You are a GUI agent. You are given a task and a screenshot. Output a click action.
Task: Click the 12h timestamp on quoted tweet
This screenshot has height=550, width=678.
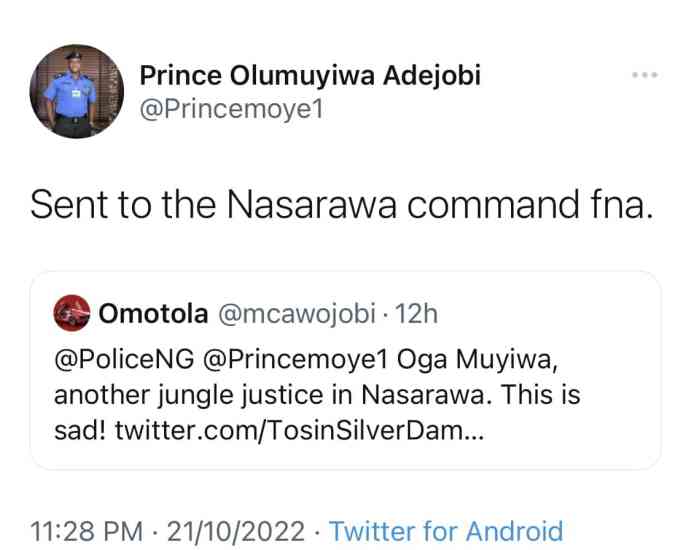tap(416, 314)
